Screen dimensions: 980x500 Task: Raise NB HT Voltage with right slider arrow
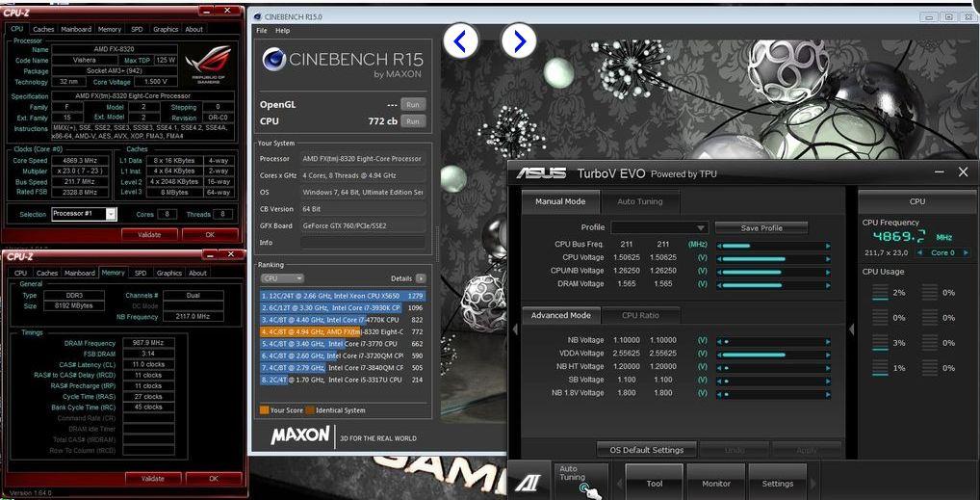[828, 368]
